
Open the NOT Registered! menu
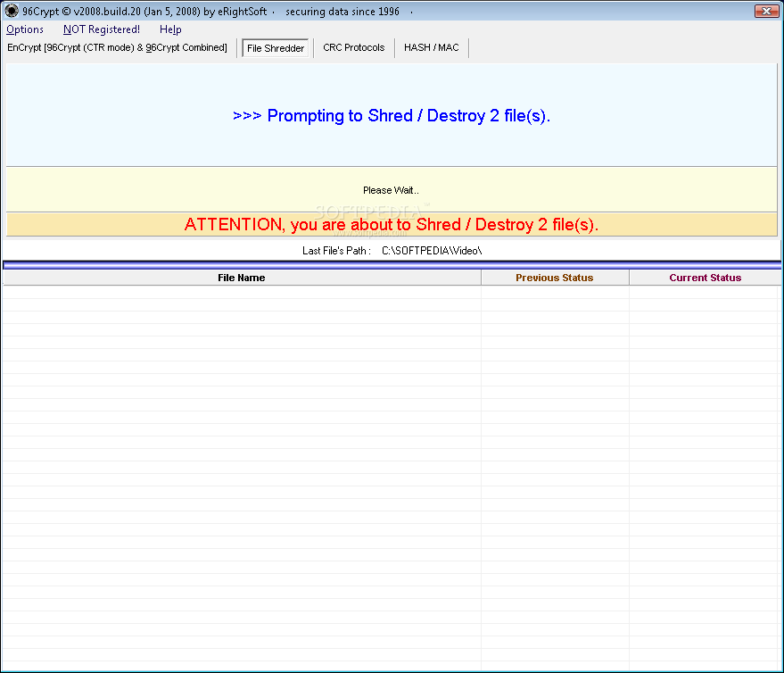pyautogui.click(x=102, y=29)
